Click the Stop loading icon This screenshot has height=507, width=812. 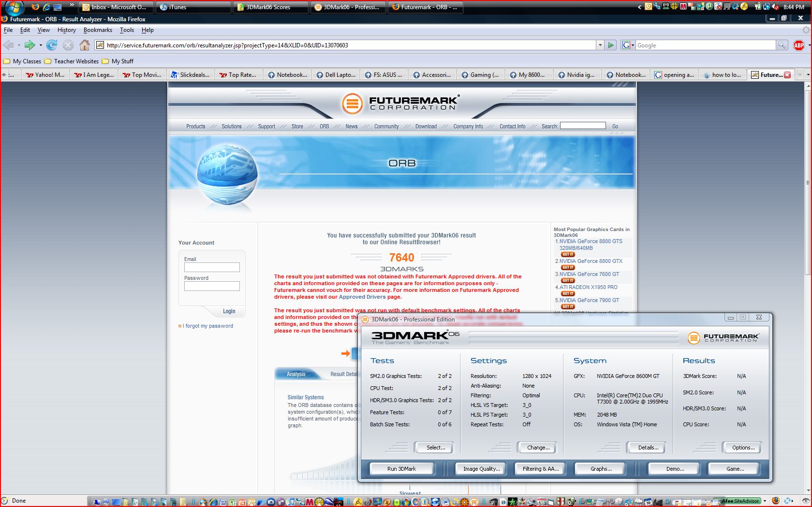pyautogui.click(x=68, y=45)
